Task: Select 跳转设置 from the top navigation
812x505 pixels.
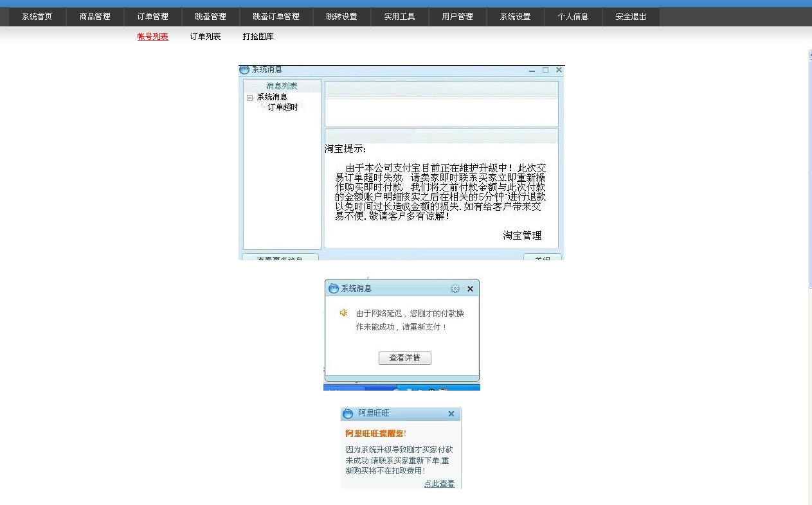Action: click(x=342, y=17)
